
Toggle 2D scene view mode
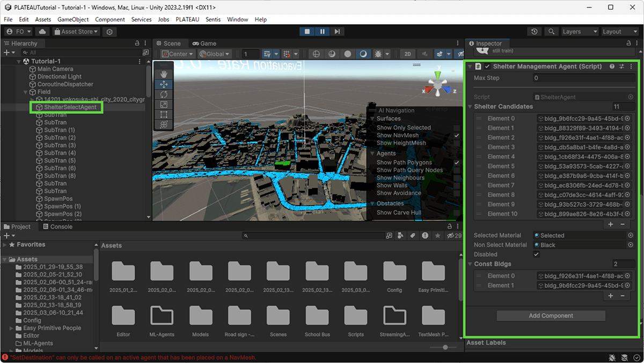[408, 54]
